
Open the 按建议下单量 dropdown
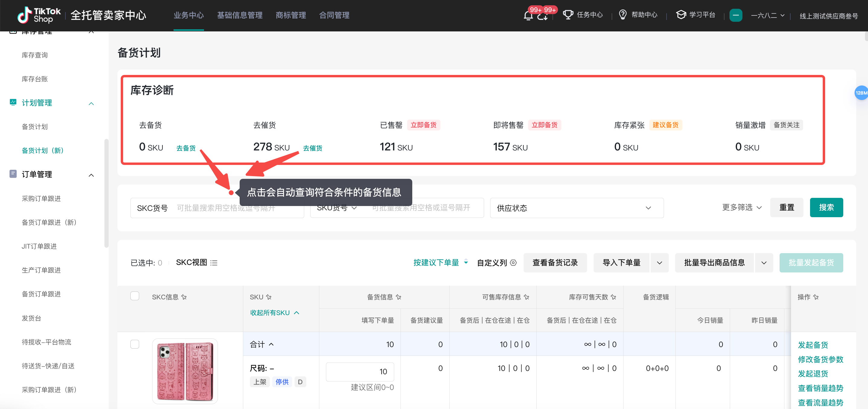pyautogui.click(x=441, y=262)
